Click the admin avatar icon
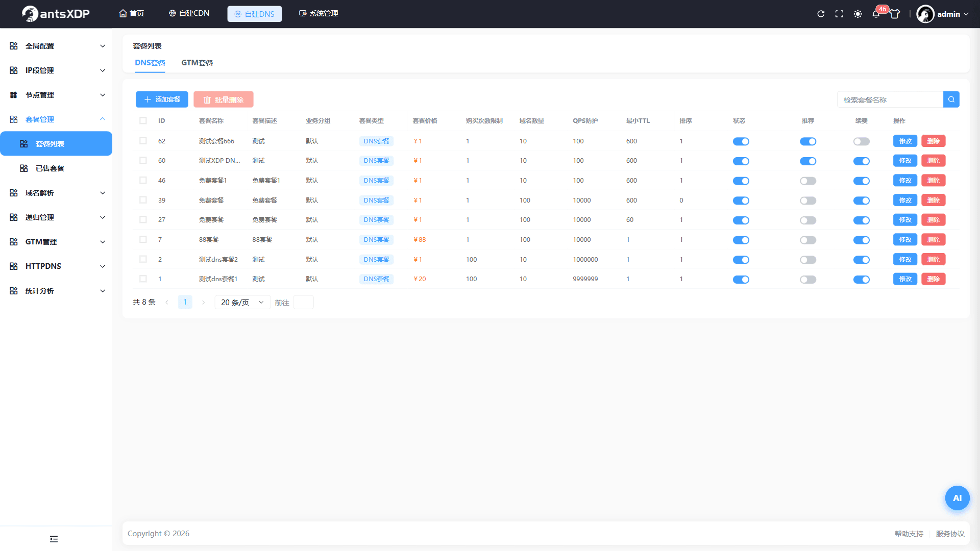 [x=925, y=14]
